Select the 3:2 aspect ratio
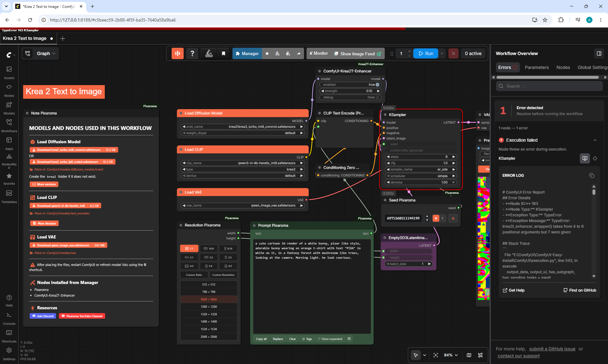 [209, 257]
